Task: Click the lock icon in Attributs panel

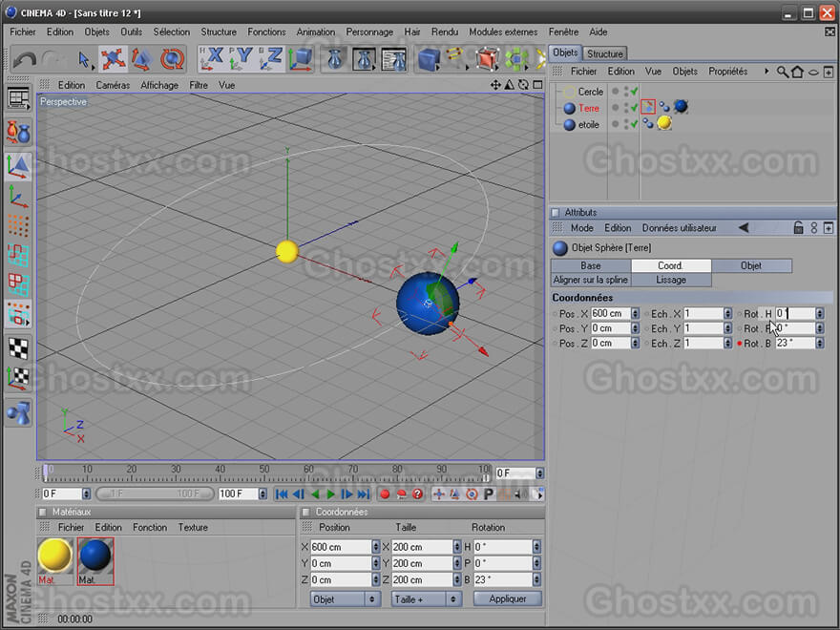Action: pos(798,228)
